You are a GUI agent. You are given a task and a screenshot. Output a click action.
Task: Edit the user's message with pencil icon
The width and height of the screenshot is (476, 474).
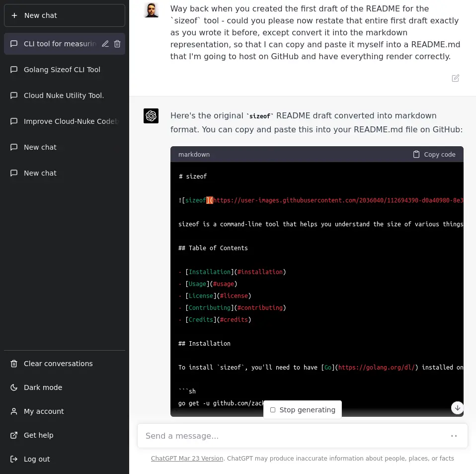pos(455,78)
